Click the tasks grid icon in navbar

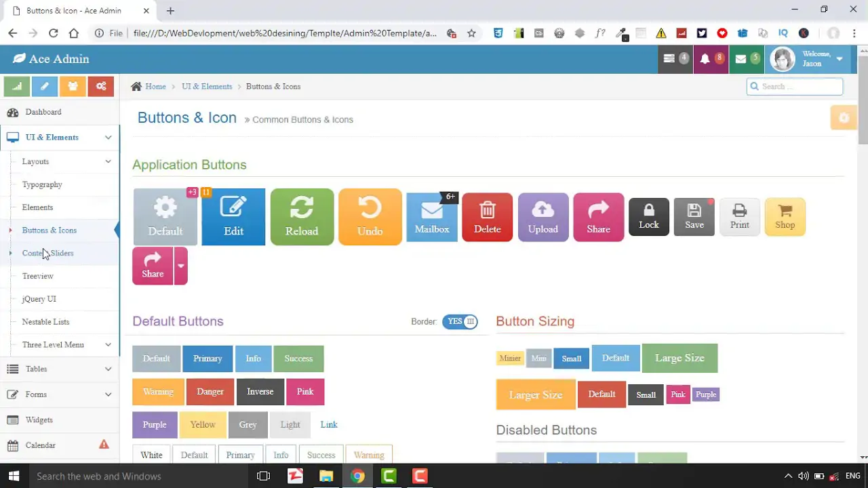669,59
